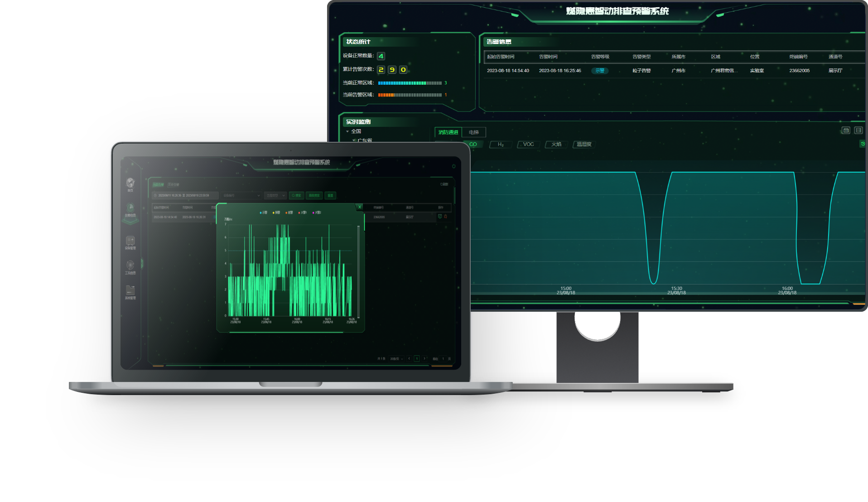Image resolution: width=868 pixels, height=502 pixels.
Task: Click the 重置 reset button
Action: tap(330, 196)
